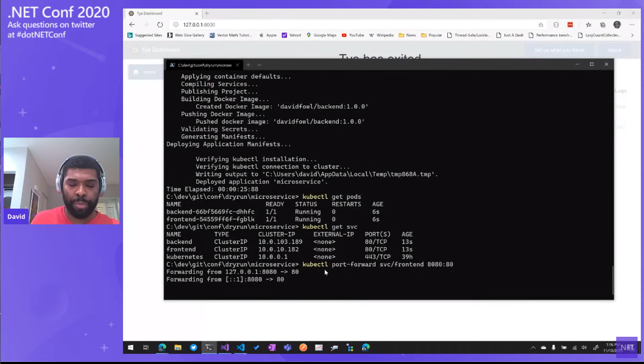Open Visual Studio from the taskbar
Viewport: 644px width, 364px height.
pos(225,347)
